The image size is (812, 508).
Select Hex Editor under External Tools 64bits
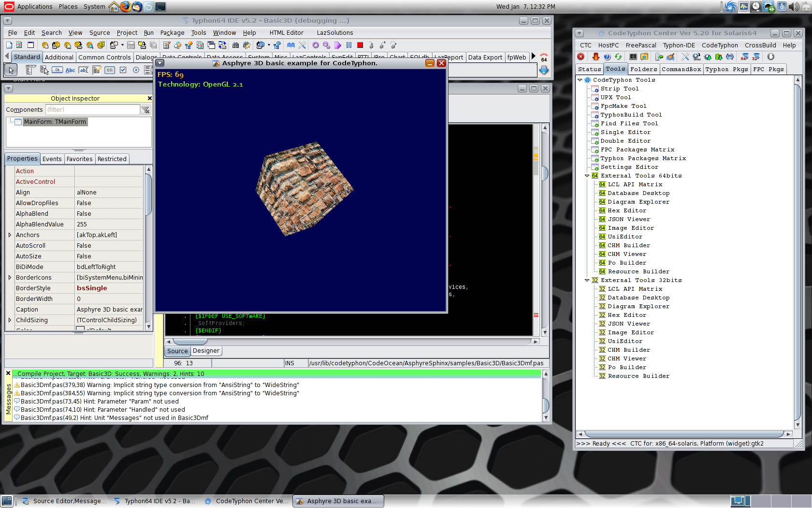click(626, 210)
